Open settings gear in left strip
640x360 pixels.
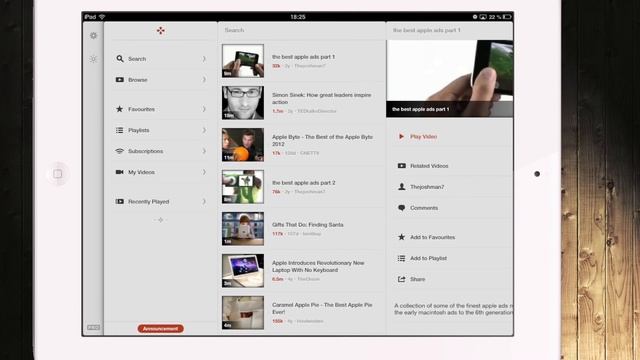pyautogui.click(x=93, y=36)
